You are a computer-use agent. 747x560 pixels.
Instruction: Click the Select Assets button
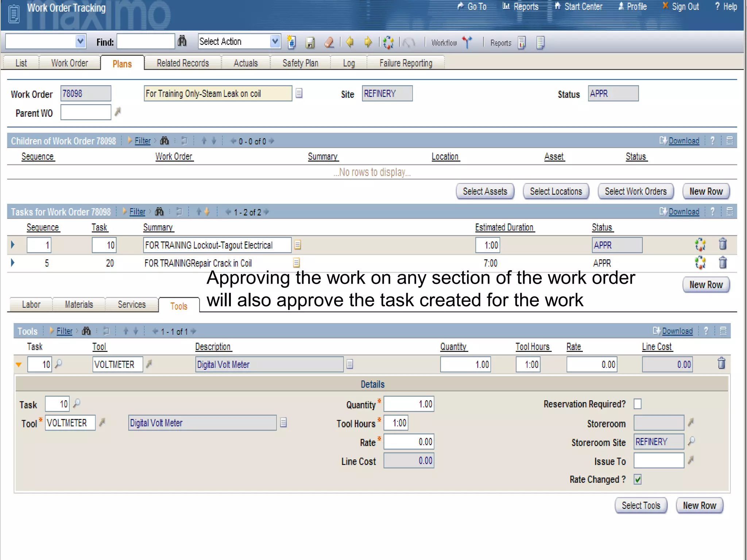click(485, 191)
